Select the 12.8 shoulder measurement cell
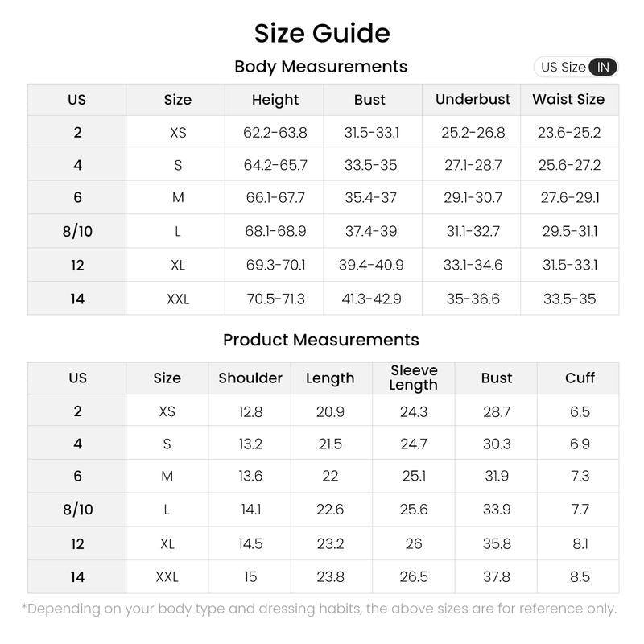Image resolution: width=644 pixels, height=644 pixels. [250, 411]
